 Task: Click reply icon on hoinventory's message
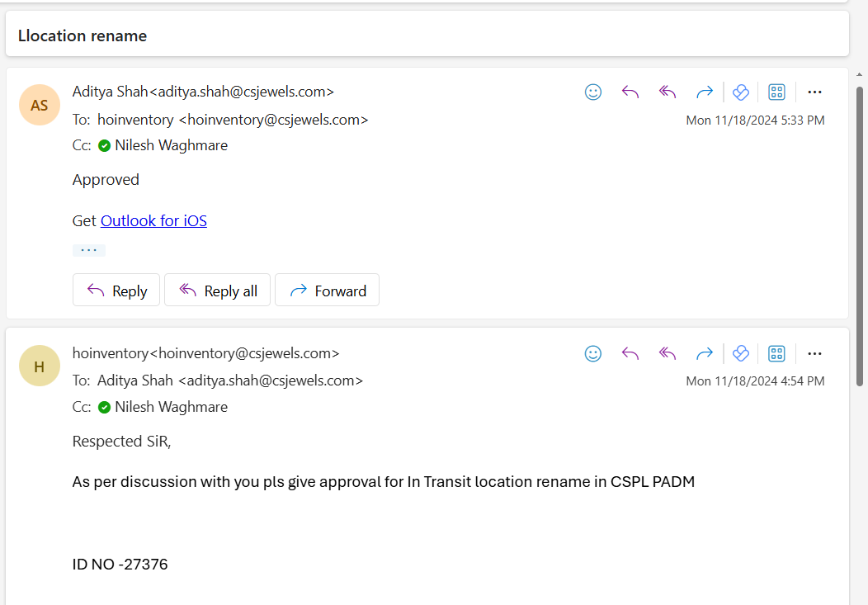(x=630, y=354)
